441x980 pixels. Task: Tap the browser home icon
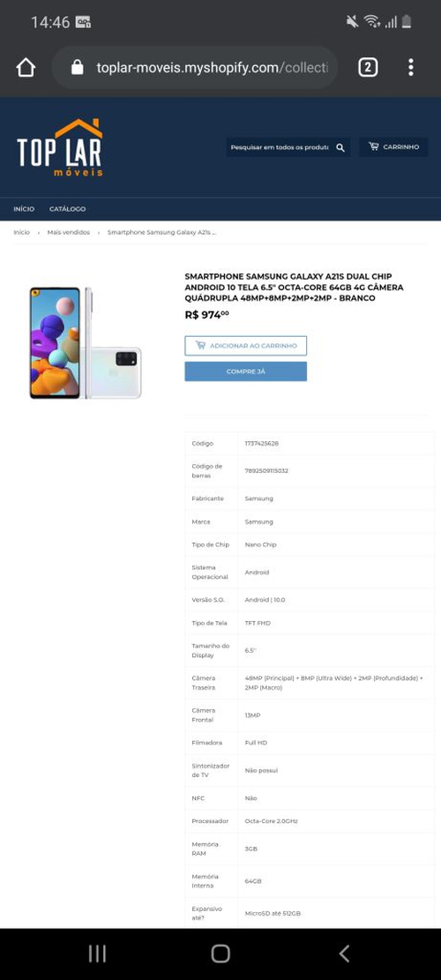click(26, 68)
